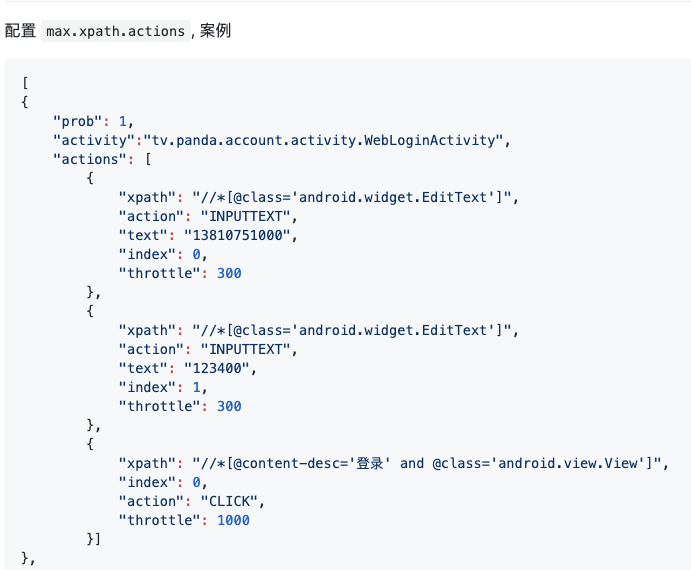The image size is (691, 570).
Task: Click the heading text 配置
Action: (x=20, y=31)
